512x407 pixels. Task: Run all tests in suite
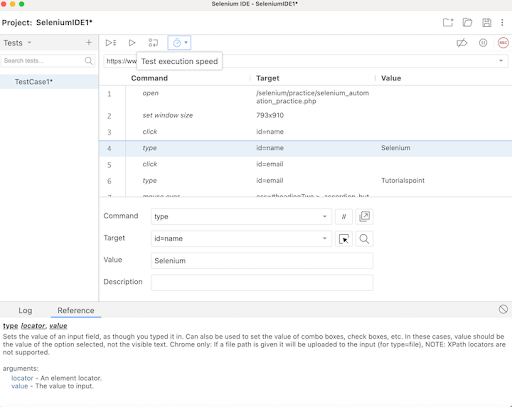111,43
